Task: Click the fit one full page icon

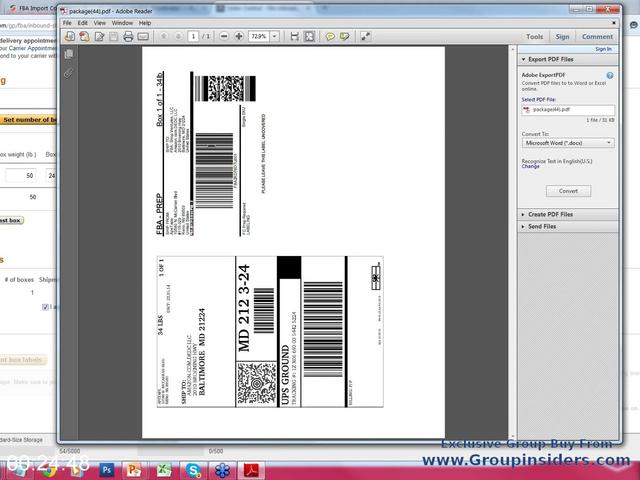Action: [309, 36]
